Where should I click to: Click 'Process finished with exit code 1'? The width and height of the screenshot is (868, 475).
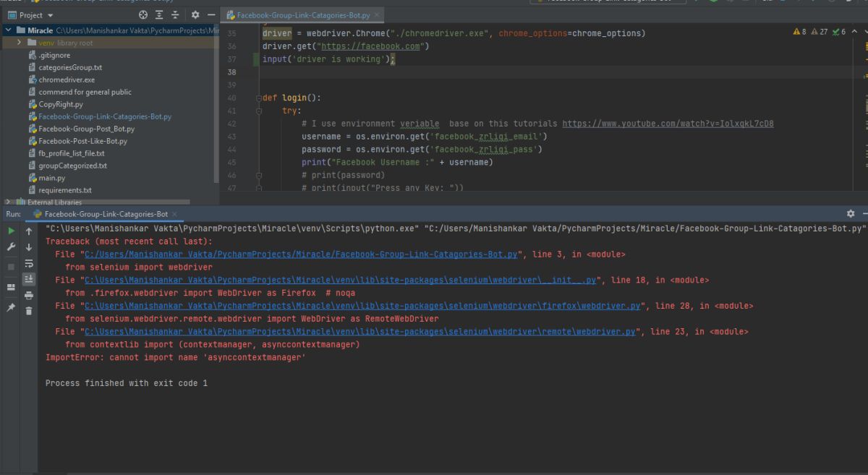pyautogui.click(x=127, y=383)
